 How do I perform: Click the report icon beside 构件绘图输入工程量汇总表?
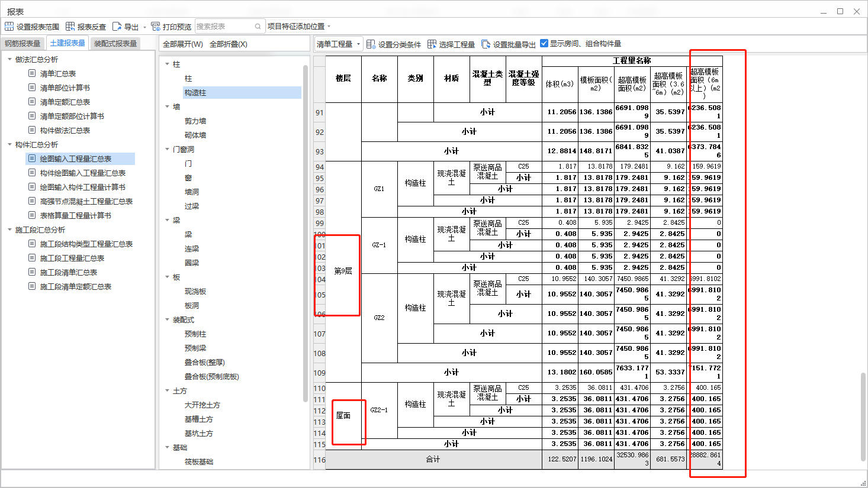[x=32, y=173]
